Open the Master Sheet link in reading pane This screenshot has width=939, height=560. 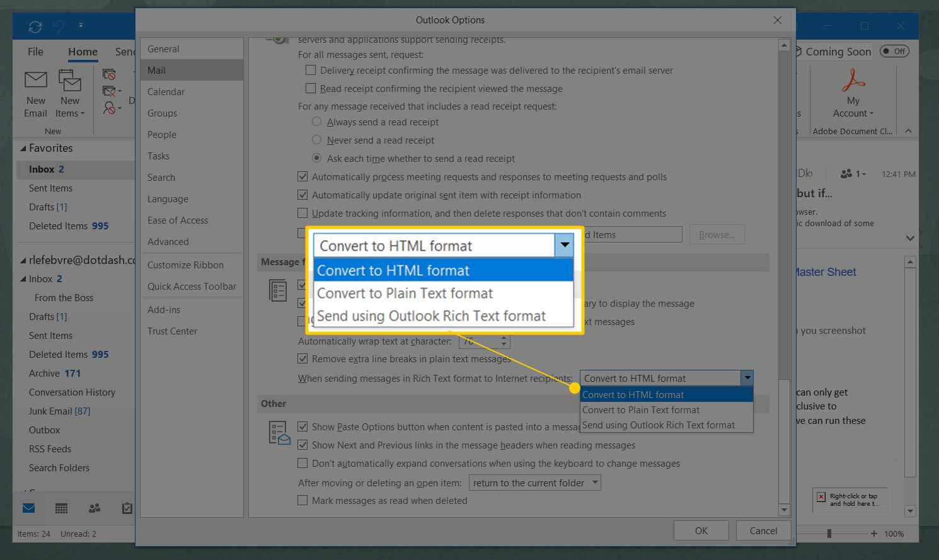(x=826, y=272)
